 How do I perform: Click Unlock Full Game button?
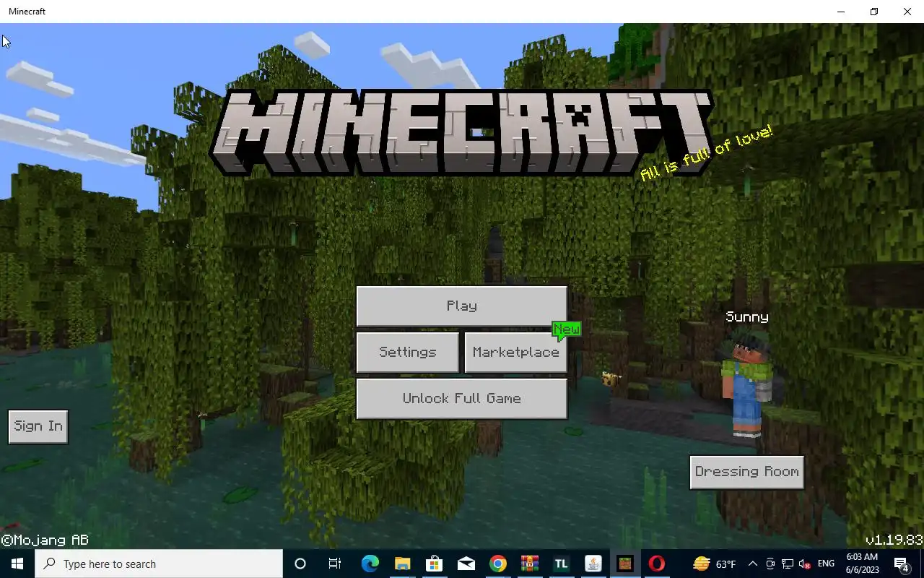461,399
